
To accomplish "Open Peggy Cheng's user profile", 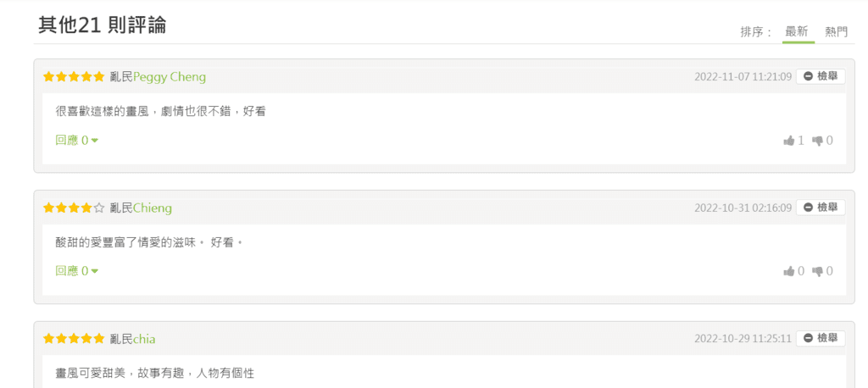I will coord(170,77).
